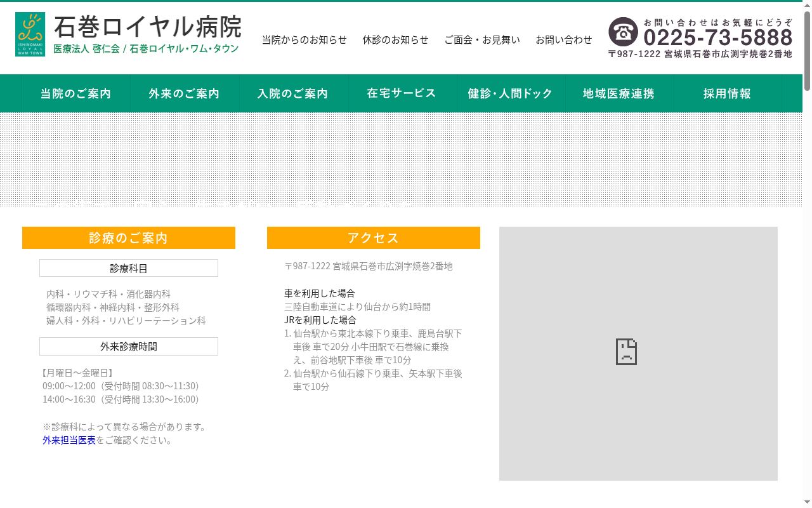Click the 09:00～12:00 morning hours line
Image resolution: width=812 pixels, height=508 pixels.
[x=121, y=386]
